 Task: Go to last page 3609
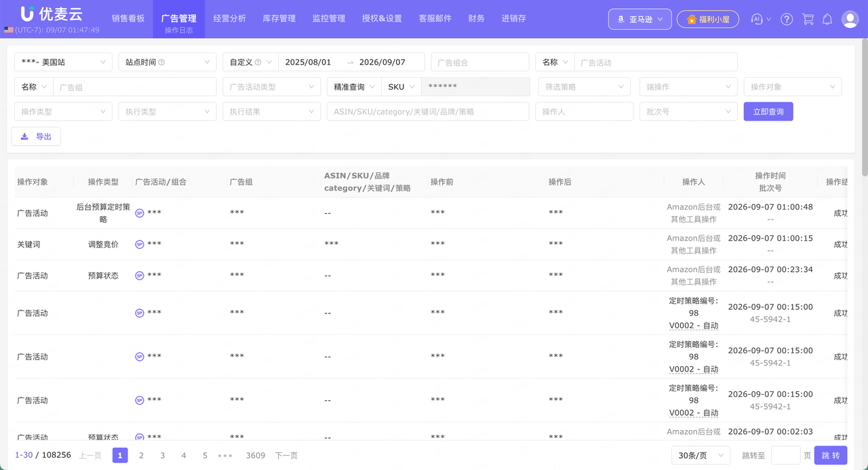(256, 456)
